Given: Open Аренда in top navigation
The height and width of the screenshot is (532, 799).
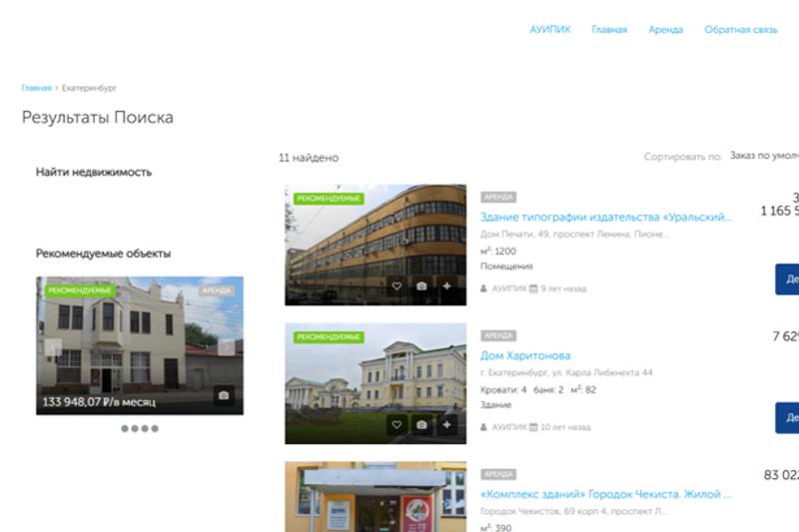Looking at the screenshot, I should tap(665, 30).
